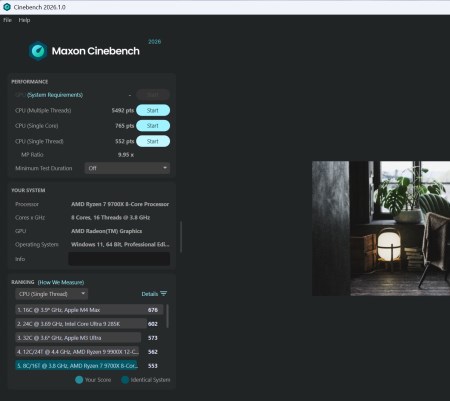Image resolution: width=450 pixels, height=401 pixels.
Task: Open the System Requirements link
Action: (55, 95)
